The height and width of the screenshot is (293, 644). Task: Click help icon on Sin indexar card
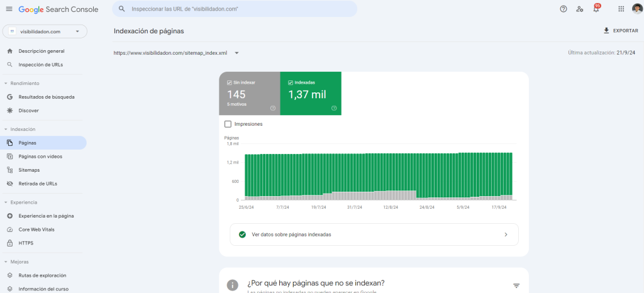(273, 108)
